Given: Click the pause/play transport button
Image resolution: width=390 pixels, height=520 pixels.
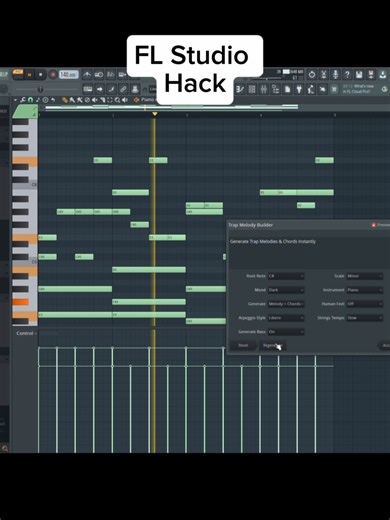Looking at the screenshot, I should (29, 75).
